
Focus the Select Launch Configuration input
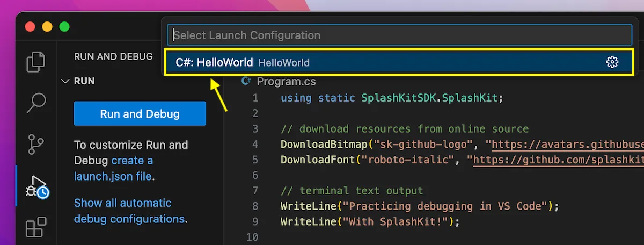pos(399,35)
